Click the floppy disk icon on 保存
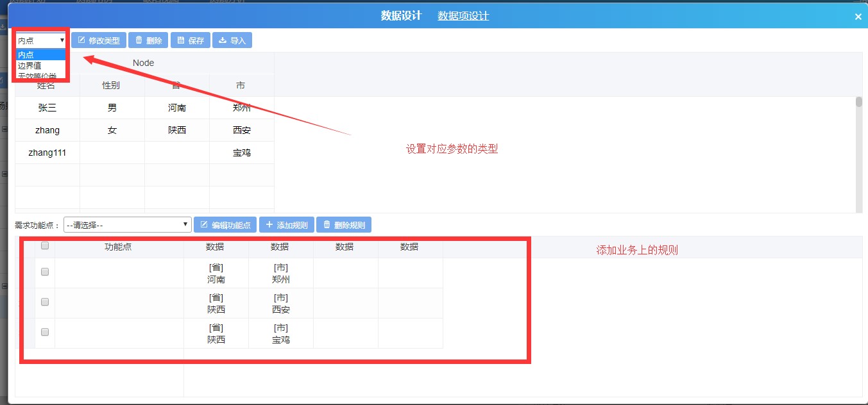868x405 pixels. [x=181, y=40]
